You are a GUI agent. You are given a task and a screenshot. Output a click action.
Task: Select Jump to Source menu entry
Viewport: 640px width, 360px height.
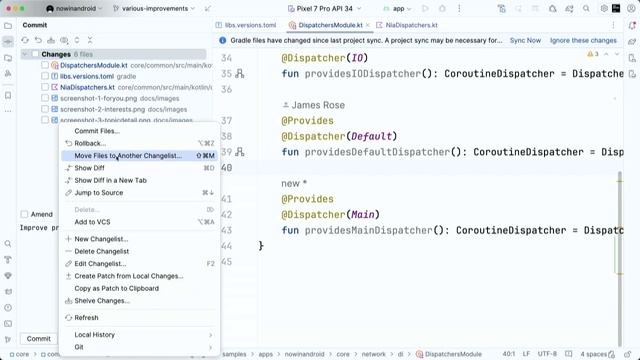[139, 193]
